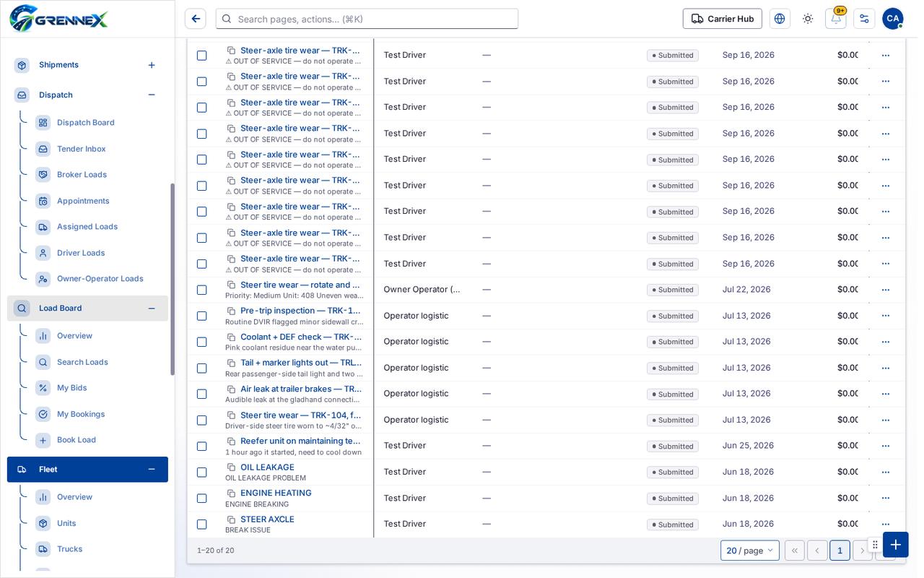The width and height of the screenshot is (924, 578).
Task: Open row actions for STEER AXCLE
Action: click(886, 525)
